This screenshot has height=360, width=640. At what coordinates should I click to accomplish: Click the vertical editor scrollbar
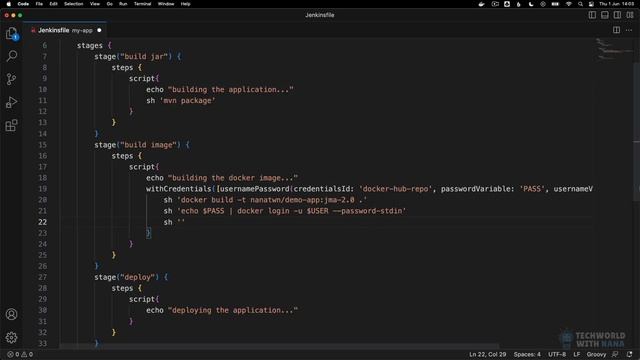[x=636, y=131]
